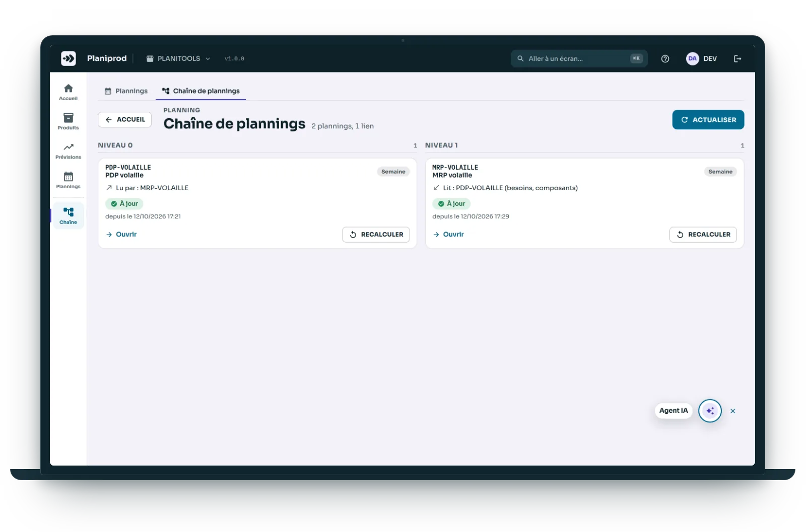The width and height of the screenshot is (806, 532).
Task: Click the v1.0.0 version label
Action: click(x=234, y=59)
